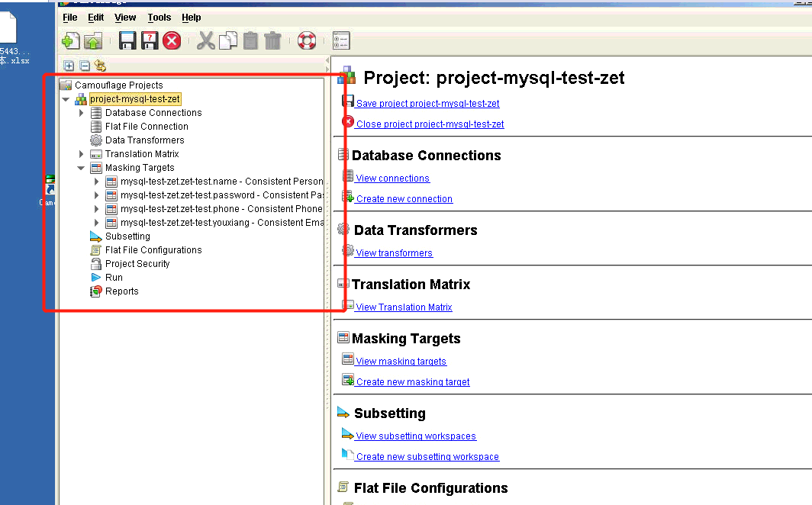The height and width of the screenshot is (505, 812).
Task: Click the xlsx file icon on desktop
Action: pyautogui.click(x=8, y=28)
